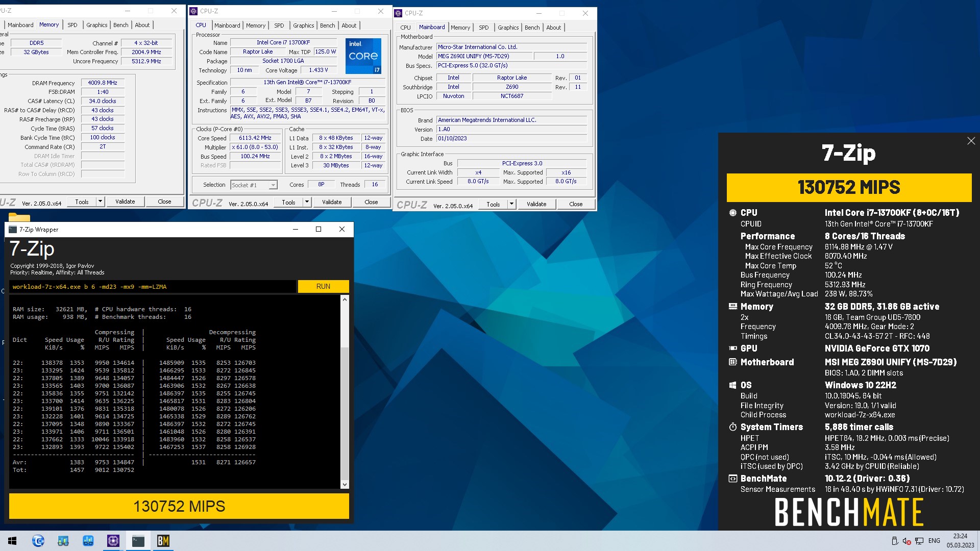Viewport: 980px width, 551px height.
Task: Open the network tray icon
Action: point(919,541)
